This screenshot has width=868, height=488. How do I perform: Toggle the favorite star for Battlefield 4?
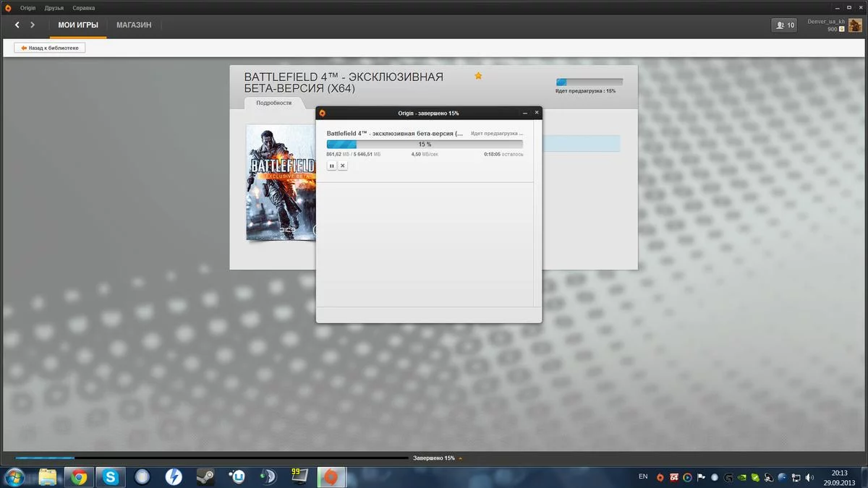(x=478, y=76)
